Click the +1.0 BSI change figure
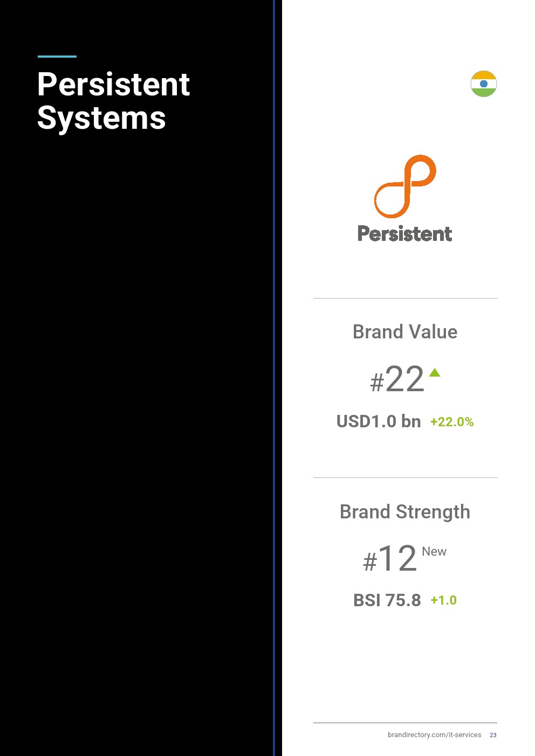This screenshot has width=535, height=756. pos(443,600)
